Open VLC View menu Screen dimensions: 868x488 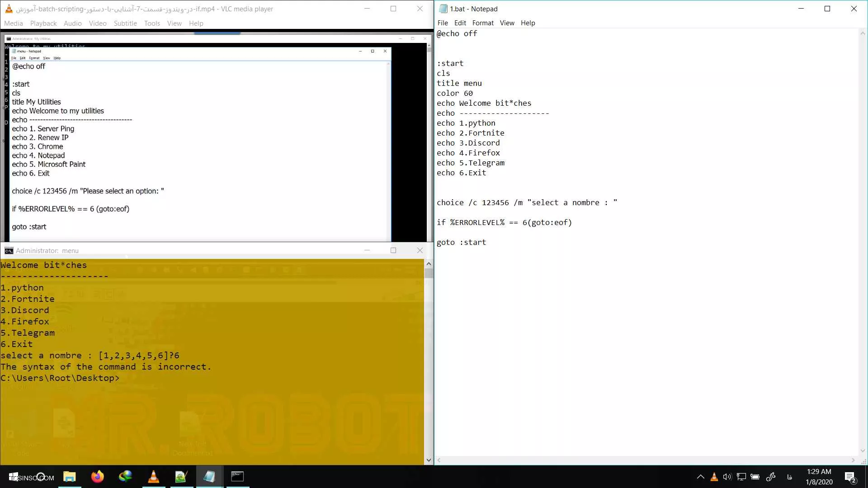pos(174,23)
